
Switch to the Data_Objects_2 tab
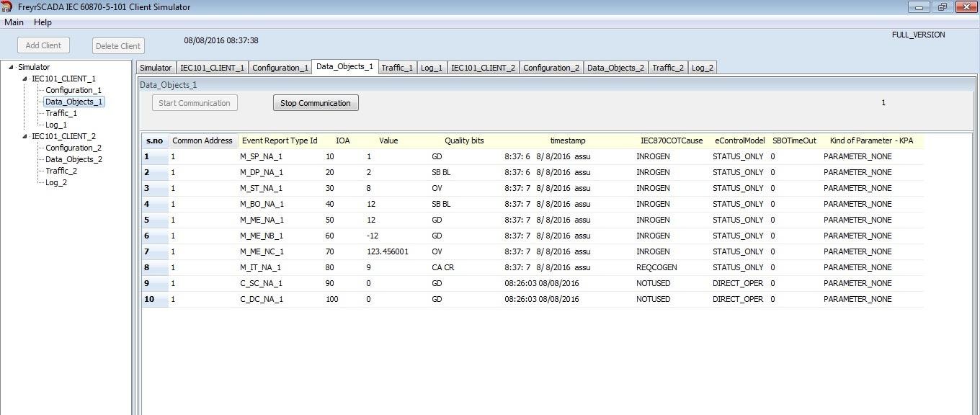(x=616, y=68)
